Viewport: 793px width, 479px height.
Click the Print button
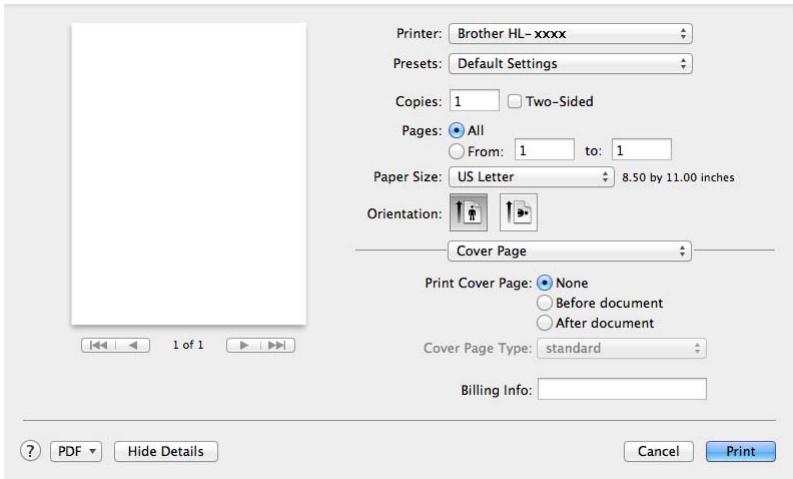(x=740, y=451)
